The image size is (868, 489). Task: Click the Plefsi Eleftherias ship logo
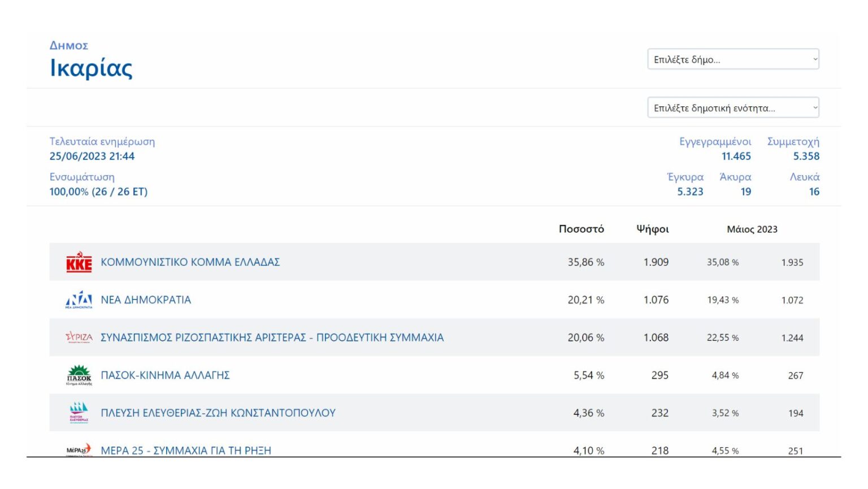[79, 413]
